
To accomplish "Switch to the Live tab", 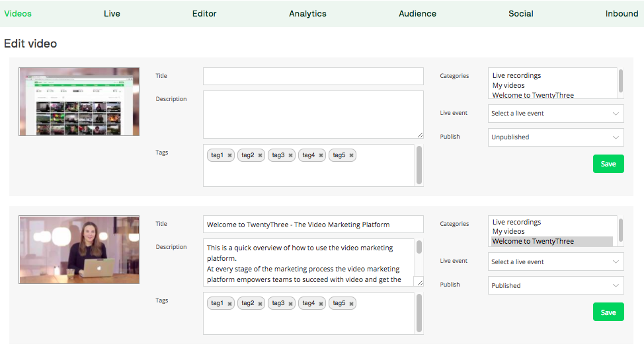I will 112,13.
